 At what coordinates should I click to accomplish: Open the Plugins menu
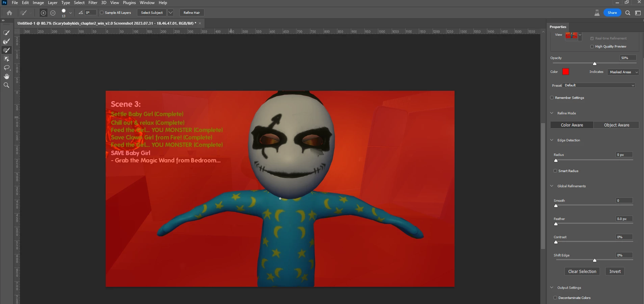tap(129, 3)
